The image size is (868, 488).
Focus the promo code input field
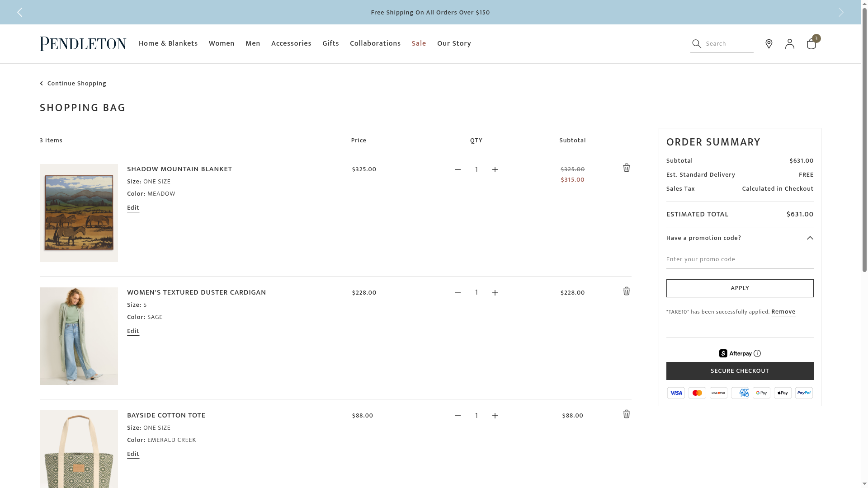(740, 259)
